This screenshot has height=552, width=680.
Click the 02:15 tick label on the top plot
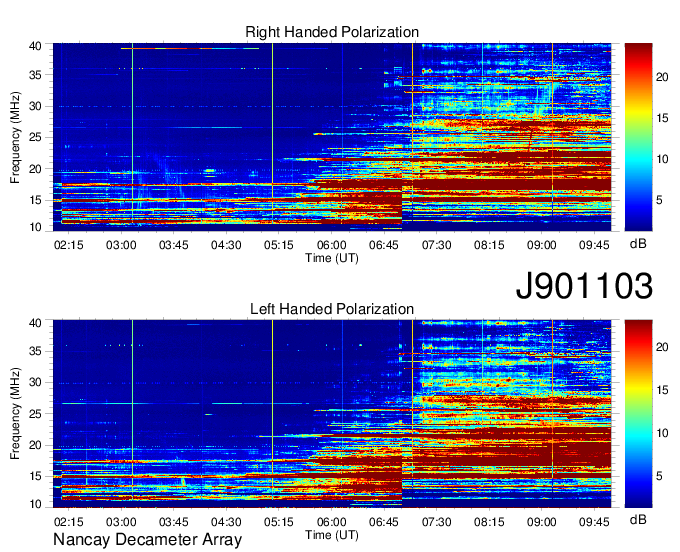coord(69,245)
